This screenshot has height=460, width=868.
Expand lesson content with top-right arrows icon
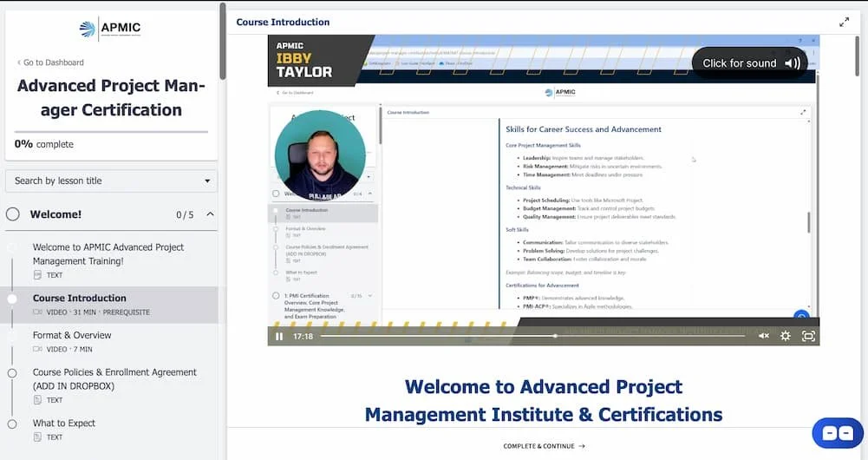click(x=844, y=23)
